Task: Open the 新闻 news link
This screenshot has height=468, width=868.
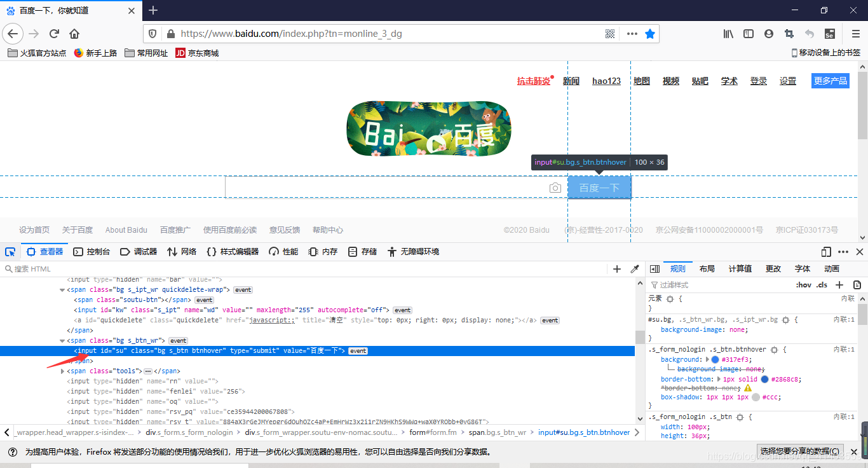Action: coord(571,81)
